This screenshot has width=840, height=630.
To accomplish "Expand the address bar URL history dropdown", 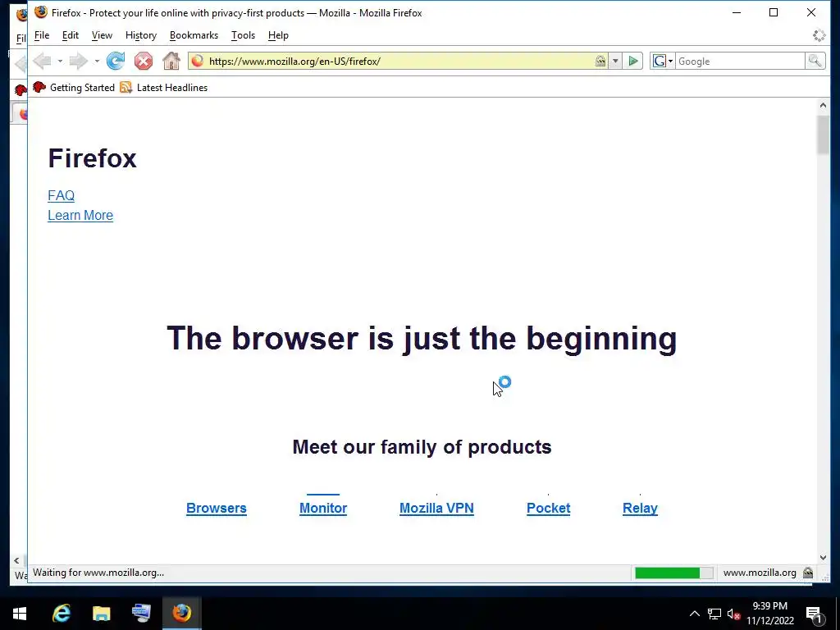I will coord(615,61).
